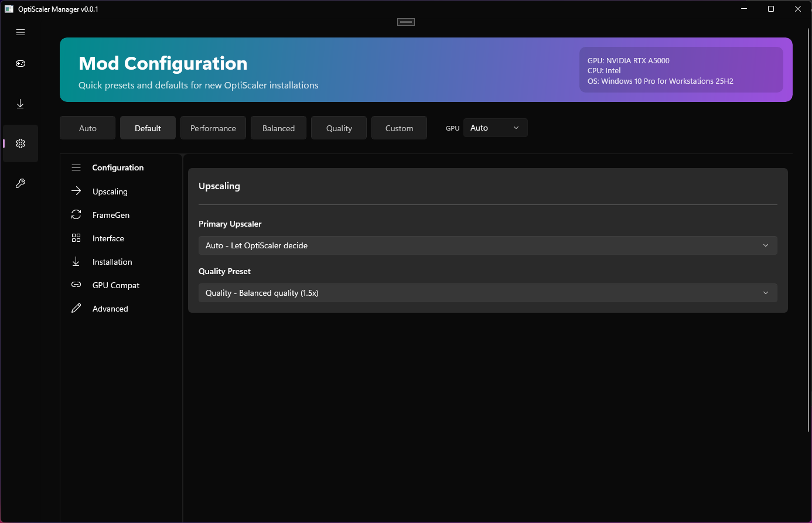Open the Tools wrench page

21,183
